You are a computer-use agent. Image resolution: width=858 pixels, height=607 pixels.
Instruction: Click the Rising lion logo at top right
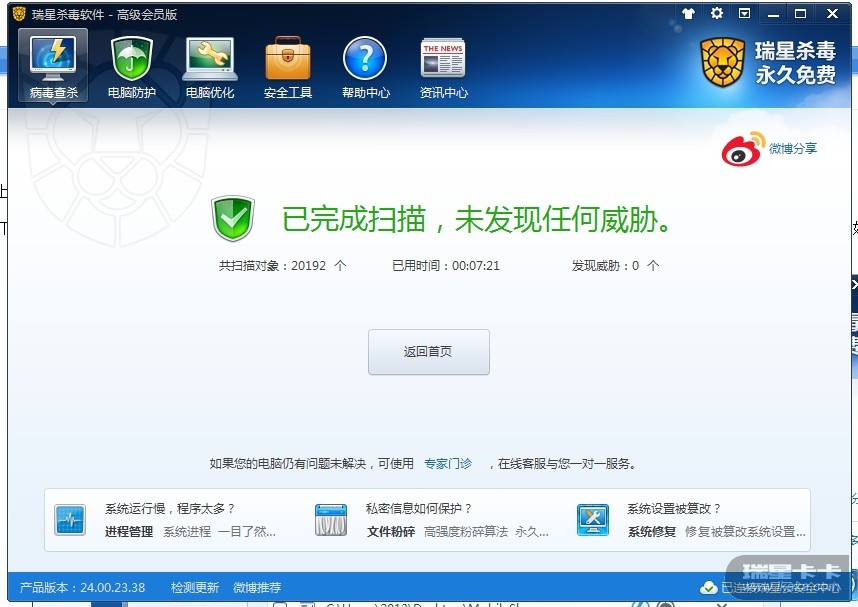click(722, 62)
